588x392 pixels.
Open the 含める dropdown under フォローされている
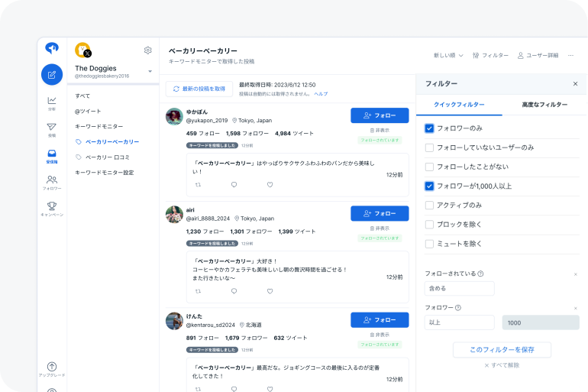(x=459, y=289)
